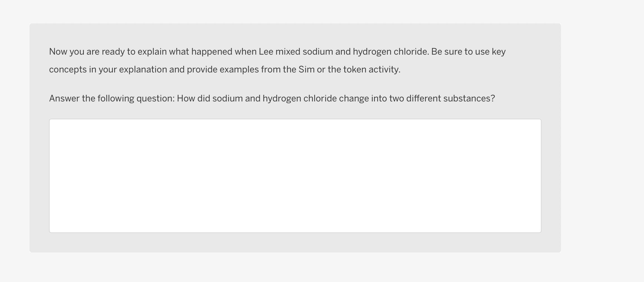Click the word "examples" in the prompt
644x282 pixels.
239,70
